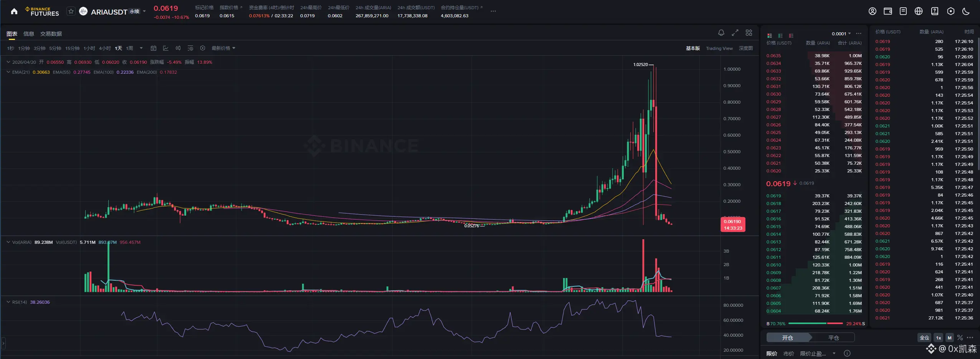Choose the 市价 market order type
The image size is (980, 359).
coord(789,354)
